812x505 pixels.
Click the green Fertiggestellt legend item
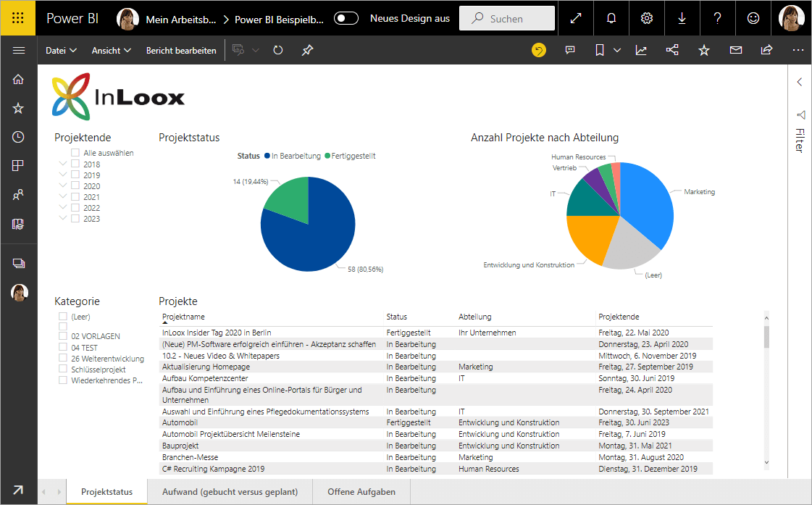click(350, 156)
